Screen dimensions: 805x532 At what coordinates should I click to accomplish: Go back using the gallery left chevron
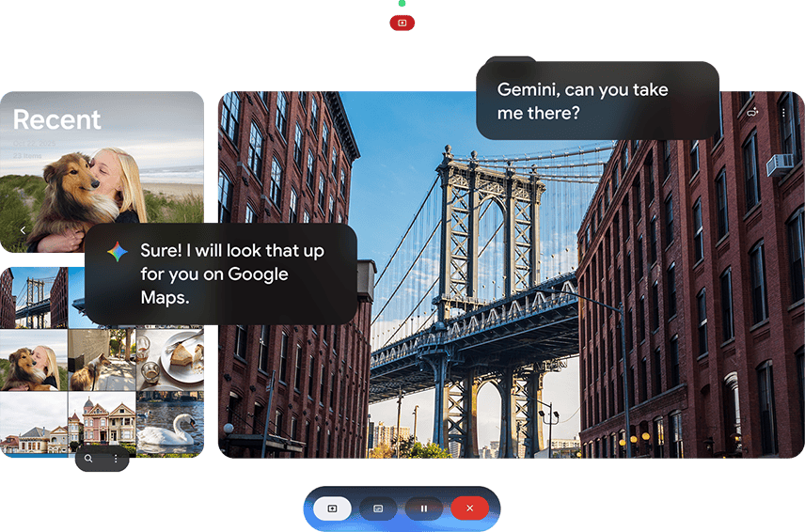24,230
